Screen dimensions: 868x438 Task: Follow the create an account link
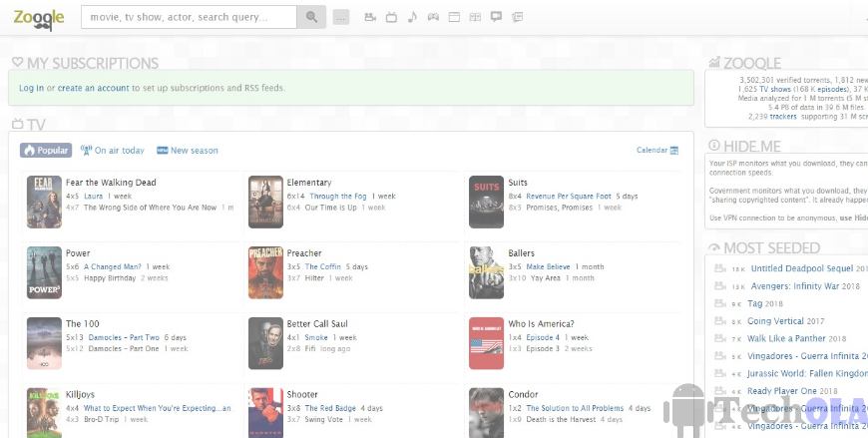[93, 88]
